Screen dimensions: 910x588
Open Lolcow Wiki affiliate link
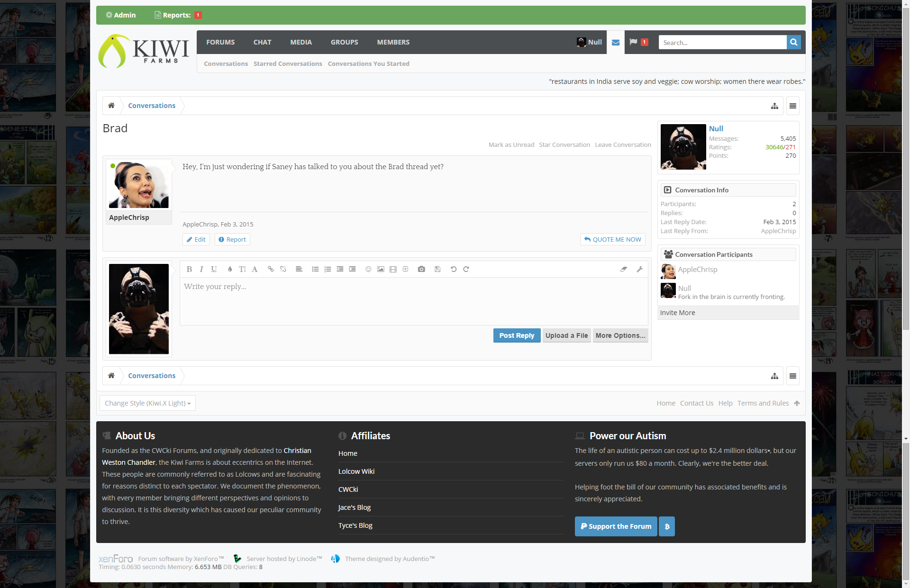click(356, 471)
